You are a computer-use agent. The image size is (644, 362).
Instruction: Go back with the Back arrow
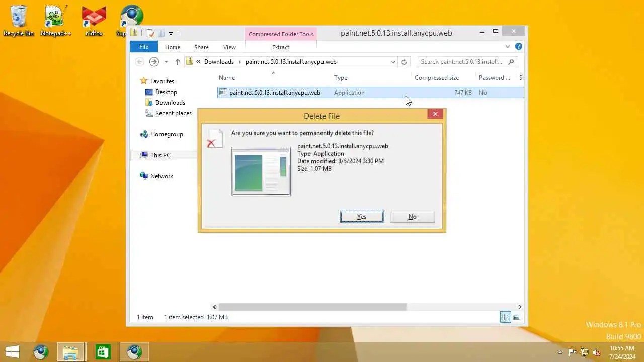pos(140,62)
